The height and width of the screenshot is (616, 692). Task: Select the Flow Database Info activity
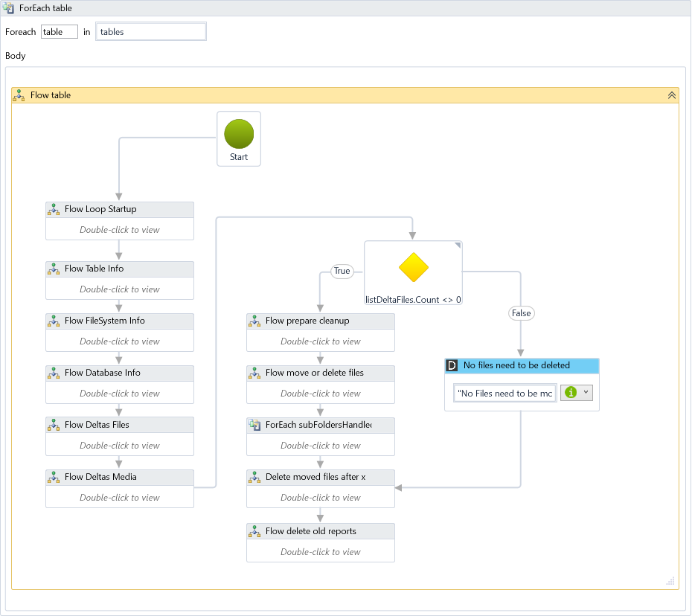(x=120, y=373)
